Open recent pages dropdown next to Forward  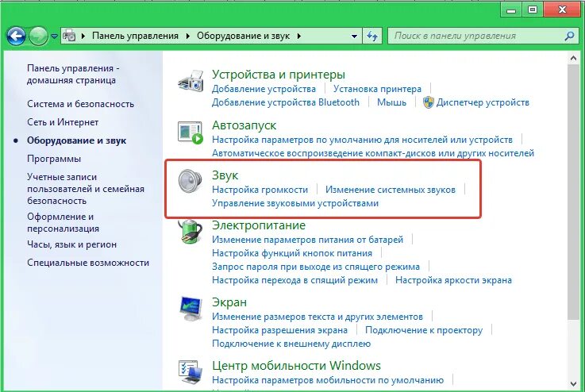click(x=55, y=37)
